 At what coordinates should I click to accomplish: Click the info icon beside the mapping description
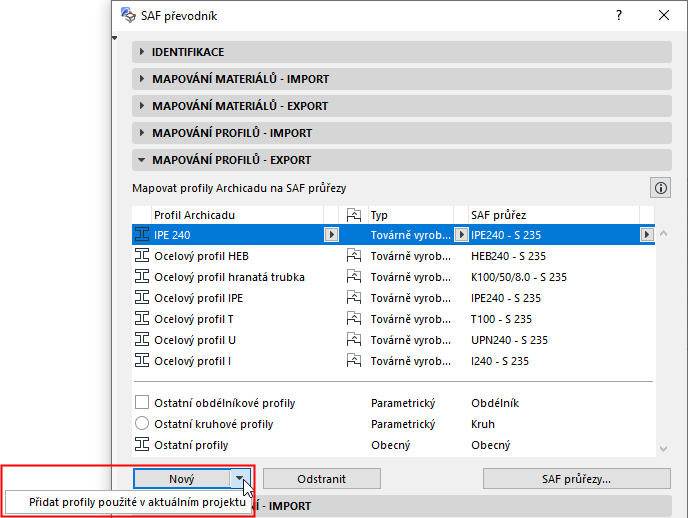[660, 188]
